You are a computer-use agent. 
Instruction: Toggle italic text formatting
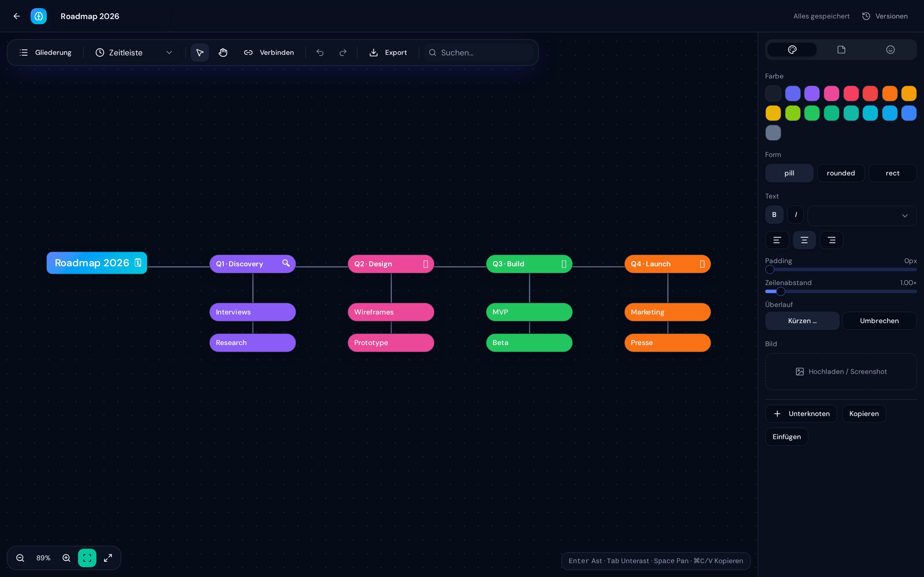pyautogui.click(x=796, y=215)
